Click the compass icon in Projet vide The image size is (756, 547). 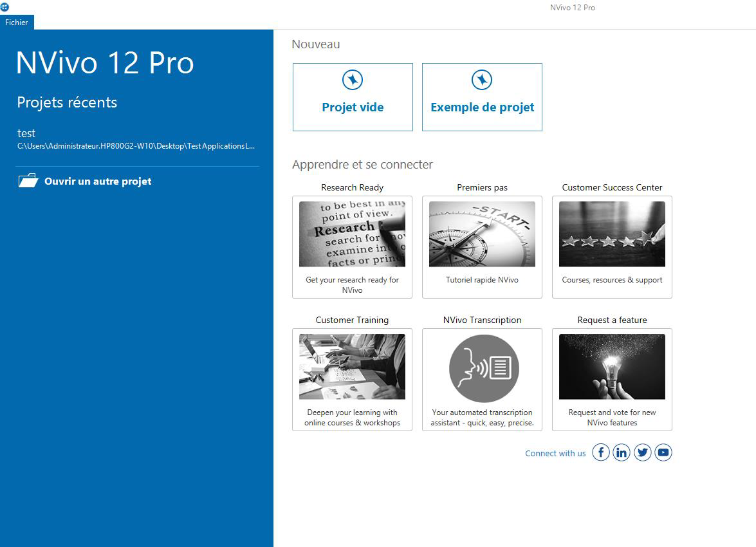pyautogui.click(x=353, y=80)
